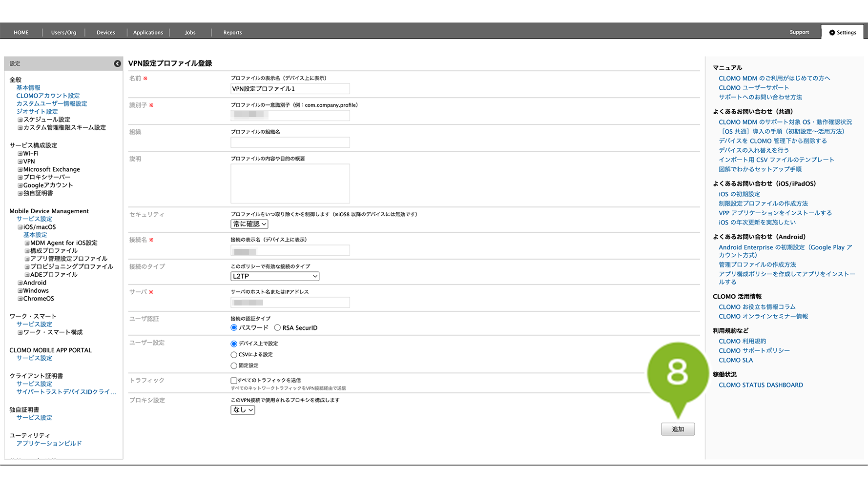868x488 pixels.
Task: Click the 説明 description text area
Action: click(290, 183)
